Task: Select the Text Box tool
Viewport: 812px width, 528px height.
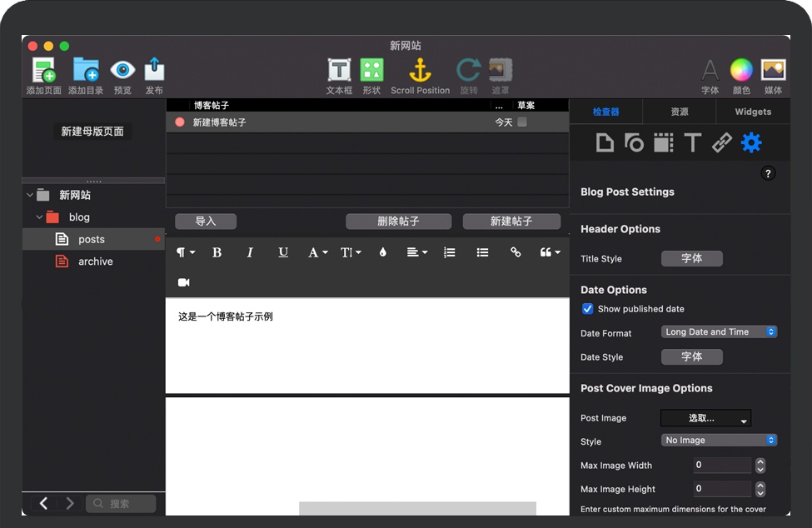Action: click(339, 71)
